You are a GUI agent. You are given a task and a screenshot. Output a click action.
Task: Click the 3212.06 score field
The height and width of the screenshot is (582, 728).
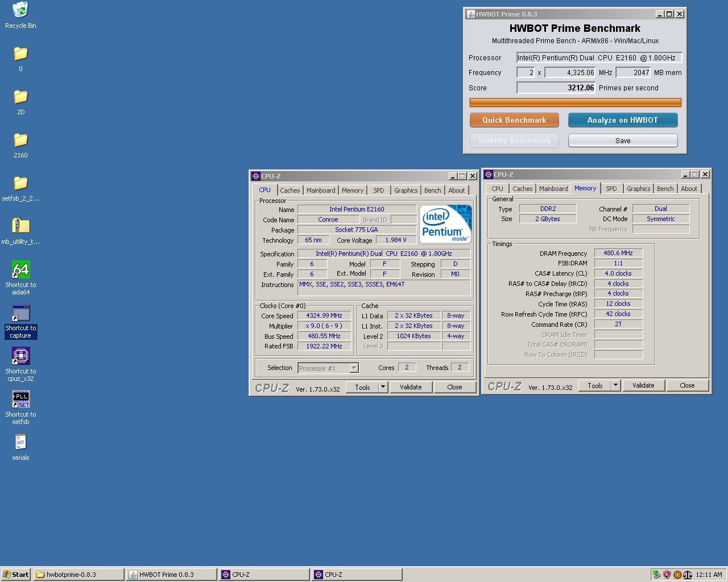[x=556, y=88]
